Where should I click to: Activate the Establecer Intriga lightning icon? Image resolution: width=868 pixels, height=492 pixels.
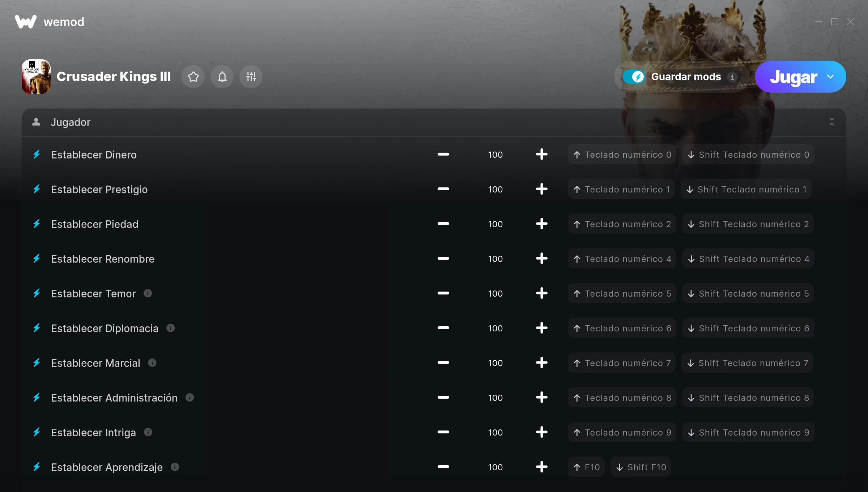[37, 432]
